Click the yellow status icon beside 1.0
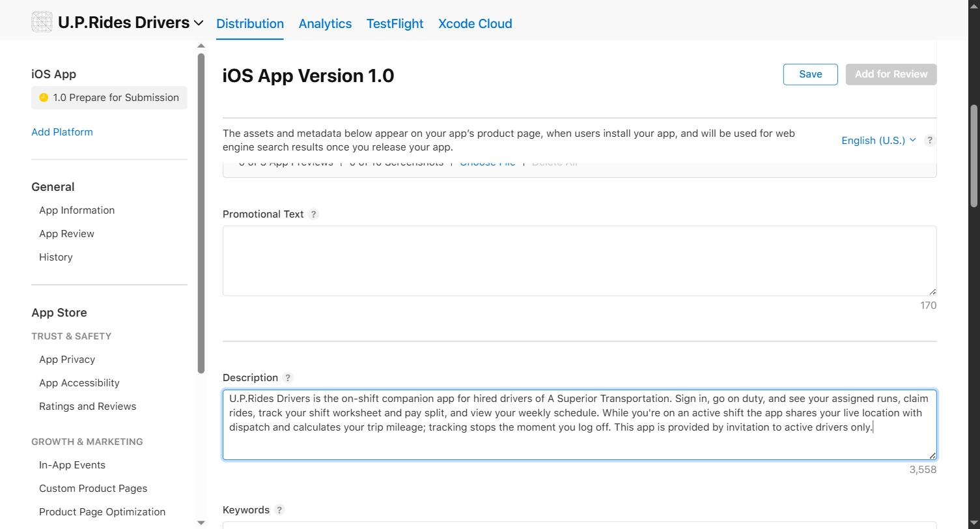Image resolution: width=980 pixels, height=529 pixels. click(x=44, y=98)
